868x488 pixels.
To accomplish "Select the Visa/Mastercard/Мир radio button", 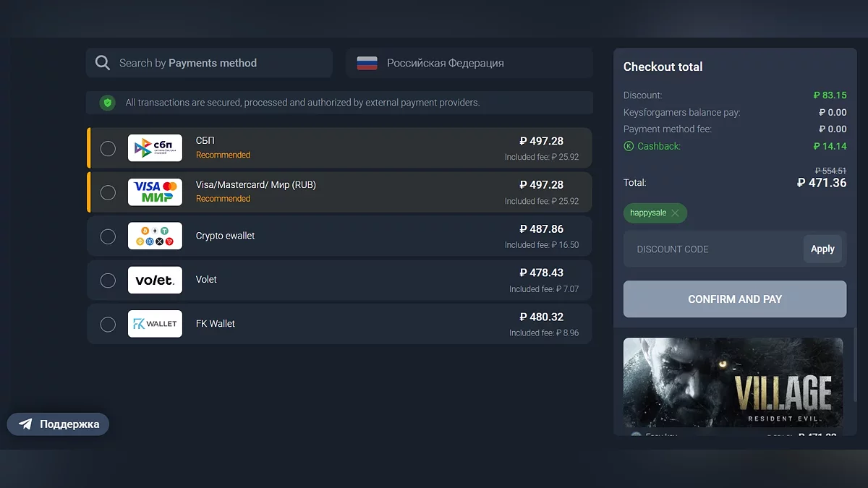I will pos(108,192).
